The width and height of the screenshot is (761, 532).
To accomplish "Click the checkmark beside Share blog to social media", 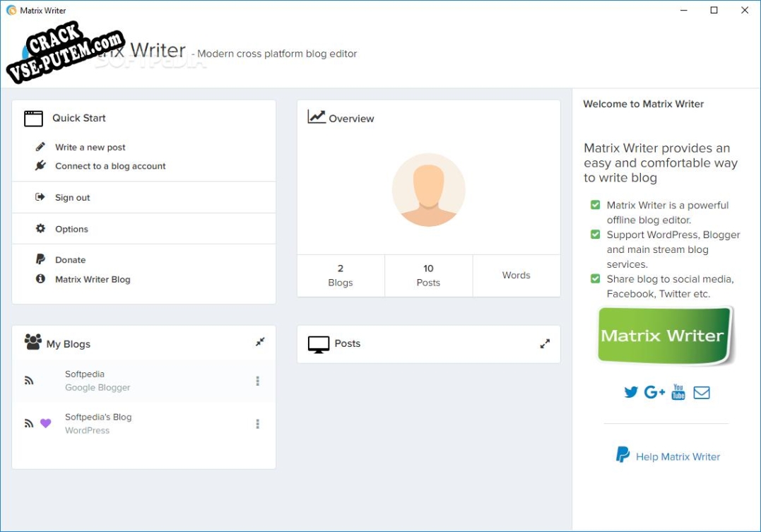I will (596, 278).
